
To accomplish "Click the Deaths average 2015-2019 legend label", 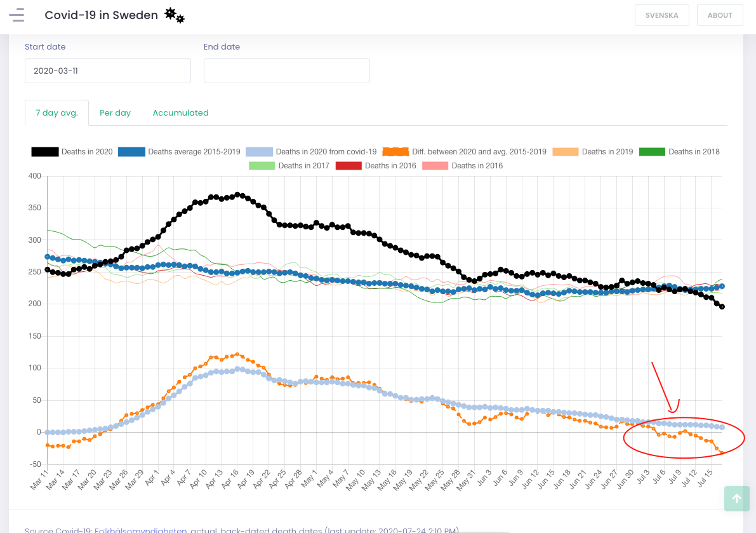I will tap(194, 152).
